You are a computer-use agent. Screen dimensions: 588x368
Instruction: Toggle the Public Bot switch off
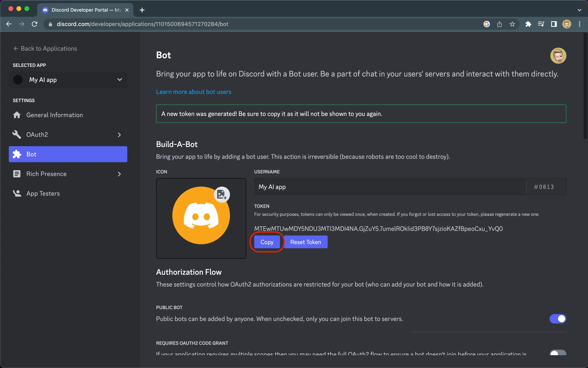coord(558,319)
